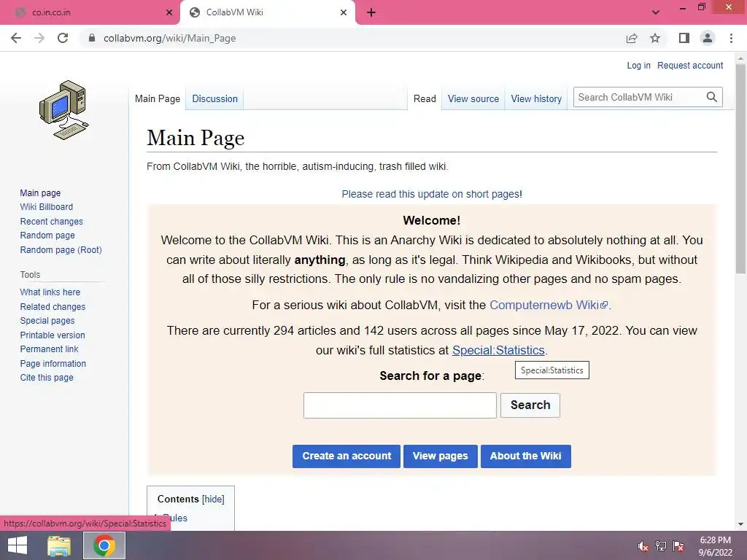This screenshot has width=747, height=560.
Task: Click the Chrome taskbar icon
Action: (x=104, y=545)
